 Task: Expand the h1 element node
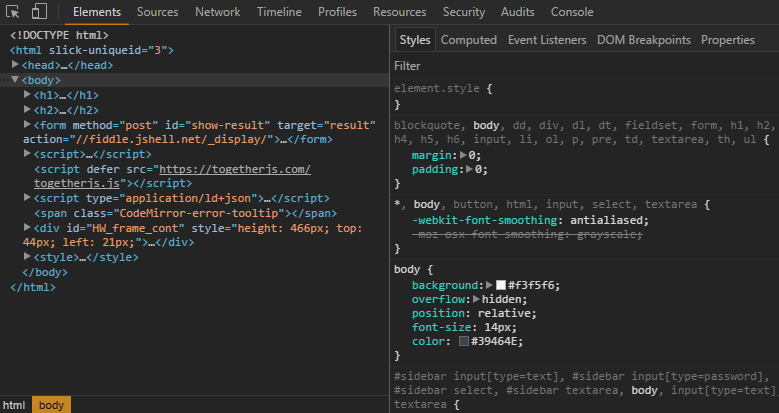tap(27, 95)
